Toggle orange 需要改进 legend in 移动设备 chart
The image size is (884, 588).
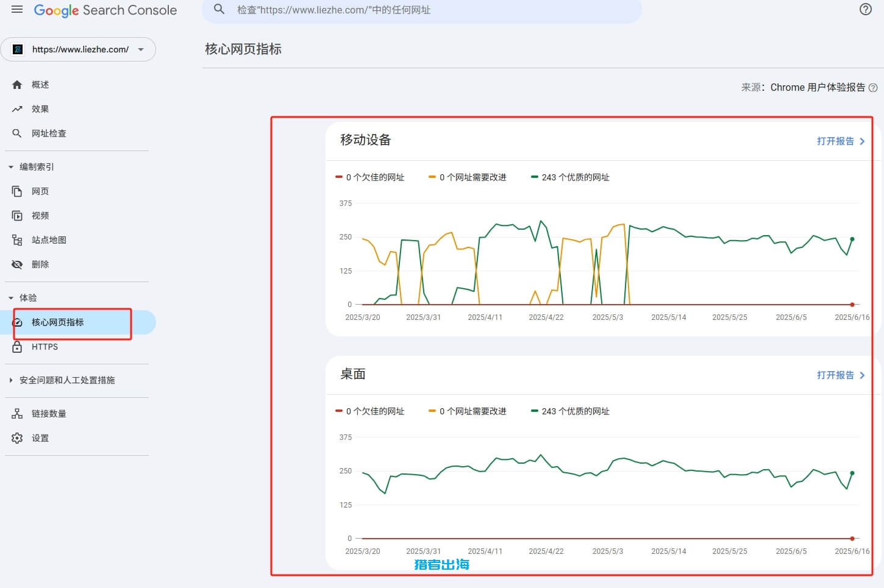(x=468, y=177)
